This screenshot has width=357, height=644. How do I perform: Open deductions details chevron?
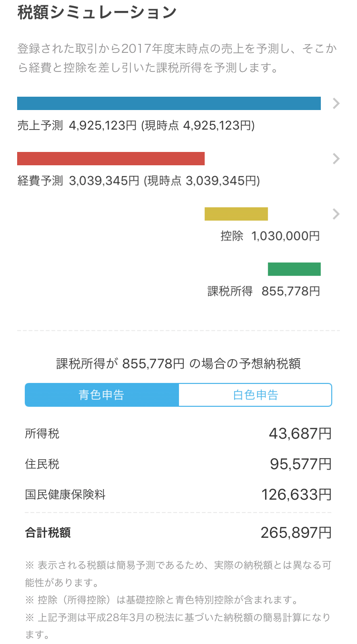pos(336,214)
